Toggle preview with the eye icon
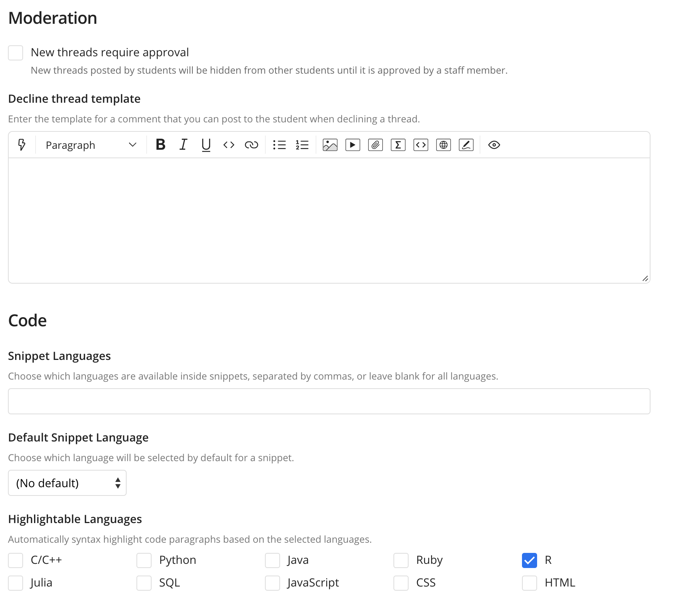The height and width of the screenshot is (602, 700). point(494,145)
